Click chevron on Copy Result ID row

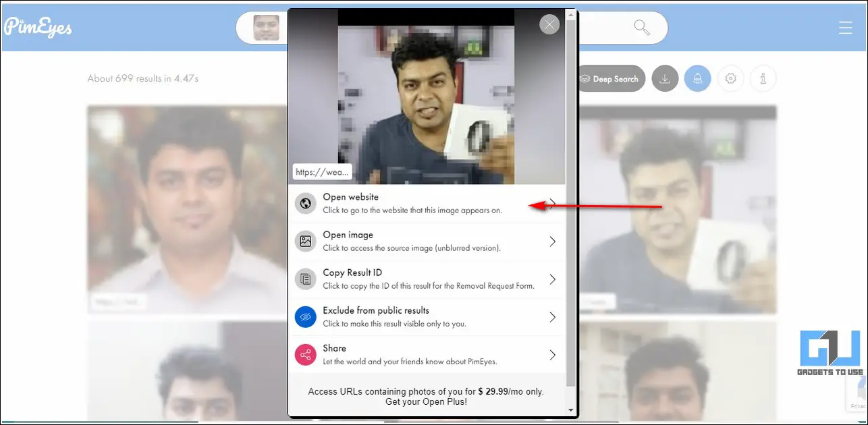tap(552, 279)
